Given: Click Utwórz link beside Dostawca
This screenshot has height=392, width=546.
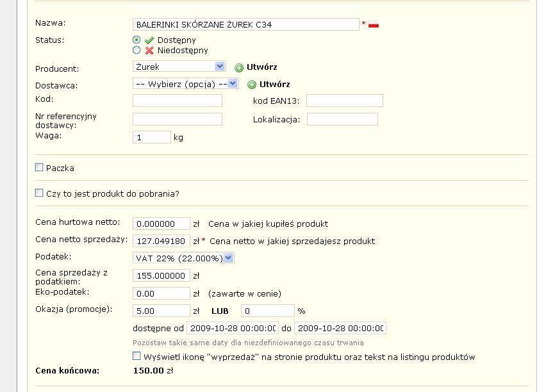Looking at the screenshot, I should pyautogui.click(x=275, y=85).
